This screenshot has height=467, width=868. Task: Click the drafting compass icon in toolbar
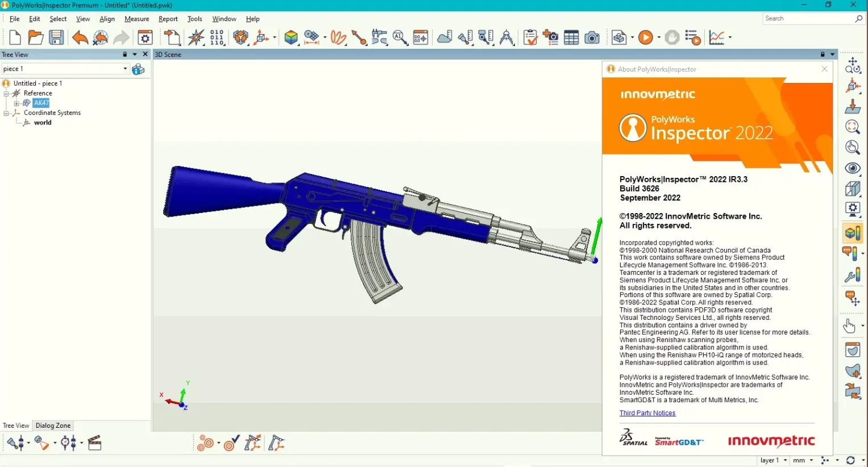click(x=507, y=38)
